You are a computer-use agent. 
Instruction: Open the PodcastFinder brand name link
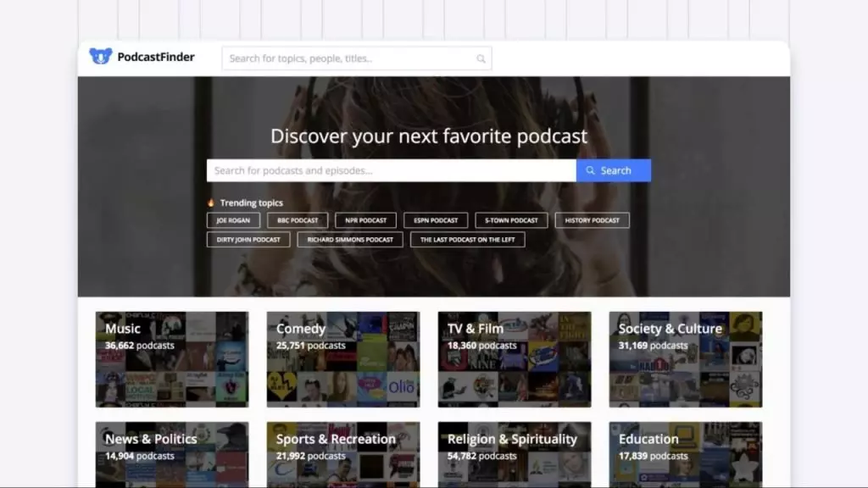coord(156,57)
